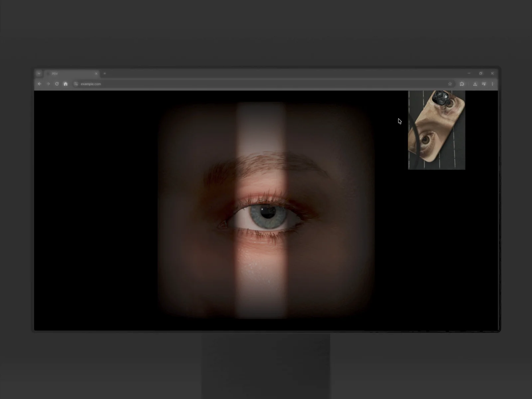Close the POV tab
This screenshot has width=532, height=399.
coord(96,73)
